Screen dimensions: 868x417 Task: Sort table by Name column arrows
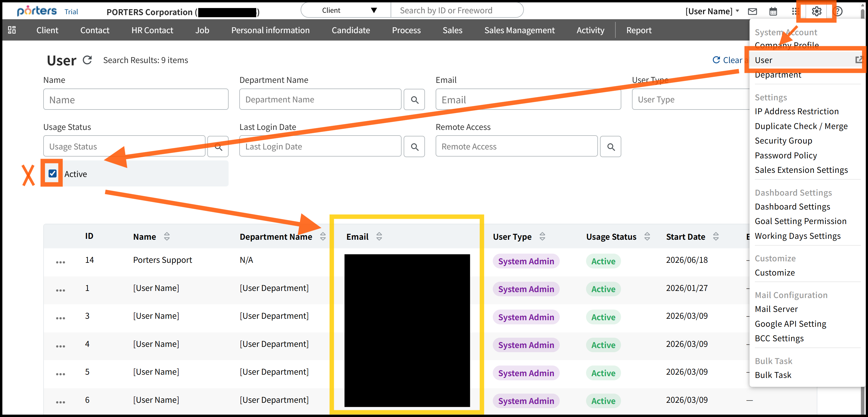167,236
